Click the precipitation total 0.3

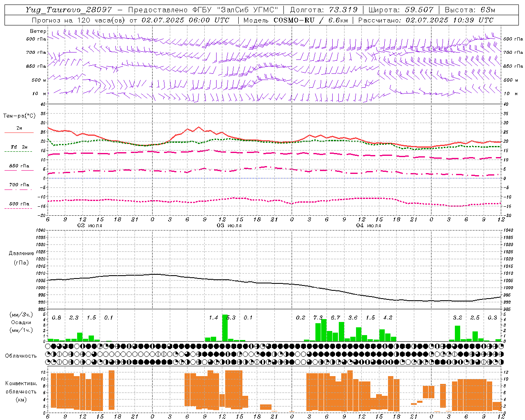click(492, 318)
